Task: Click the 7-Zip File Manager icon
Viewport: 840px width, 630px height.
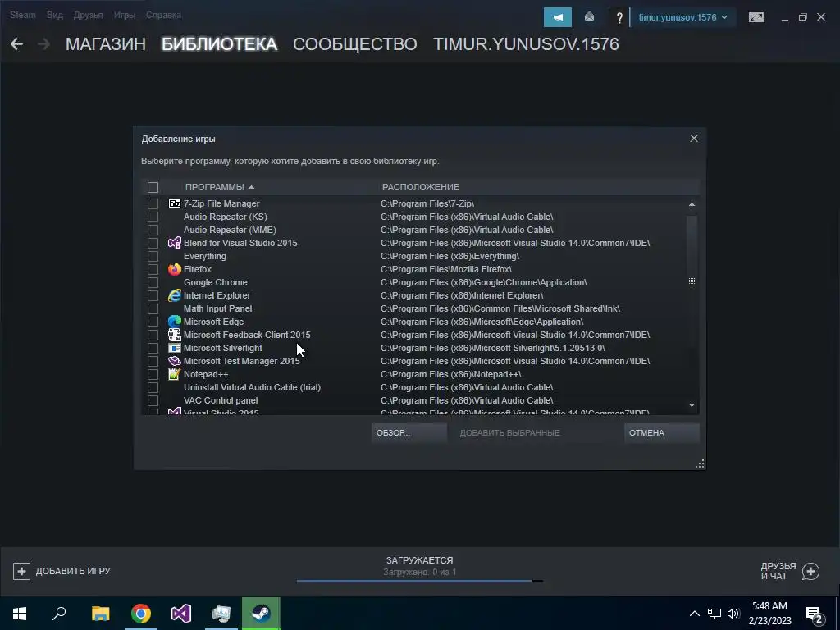Action: (175, 203)
